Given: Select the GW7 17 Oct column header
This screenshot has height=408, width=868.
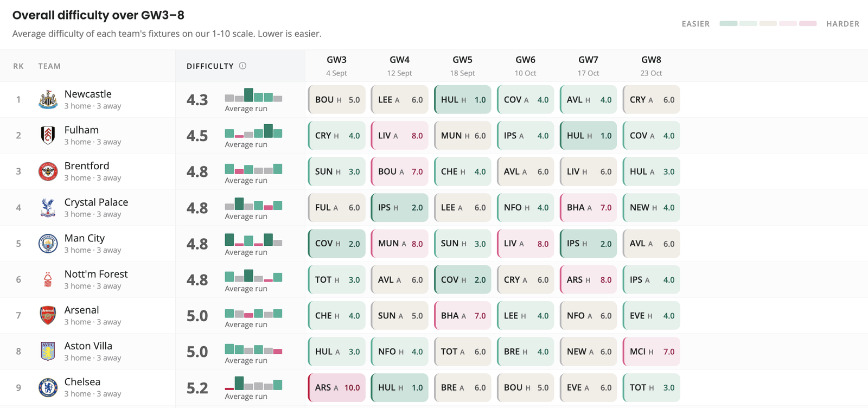Looking at the screenshot, I should pyautogui.click(x=588, y=66).
